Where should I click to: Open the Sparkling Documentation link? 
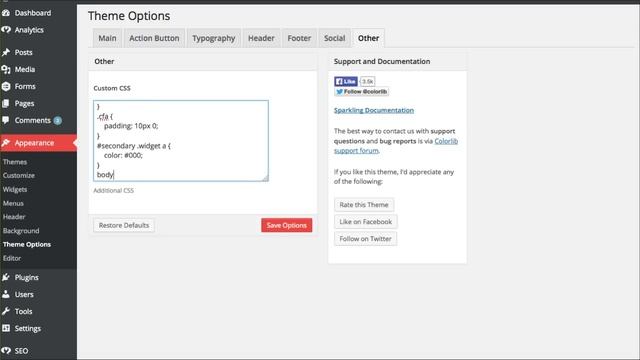tap(374, 110)
